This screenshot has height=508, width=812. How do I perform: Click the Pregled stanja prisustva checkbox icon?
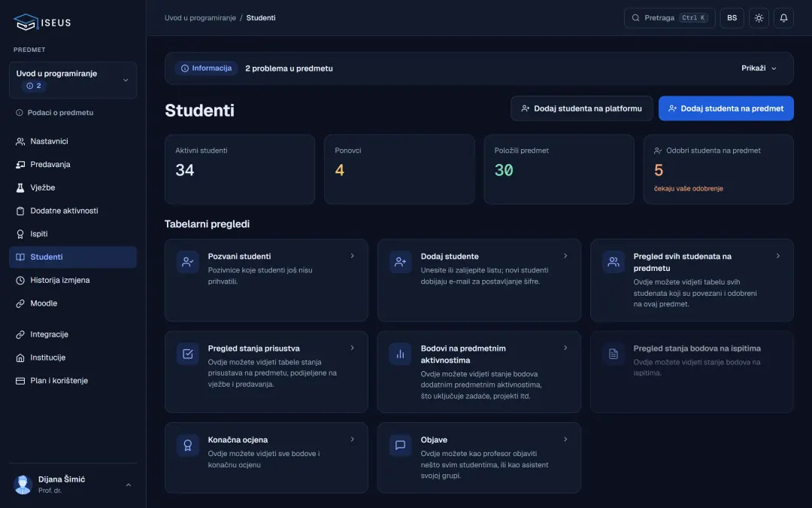(187, 354)
